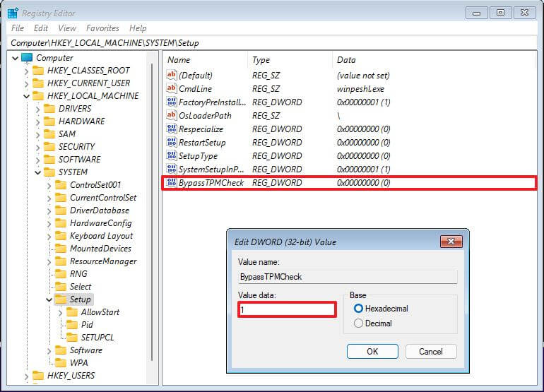Screen dimensions: 544x392
Task: Open the Favorites menu
Action: click(102, 28)
